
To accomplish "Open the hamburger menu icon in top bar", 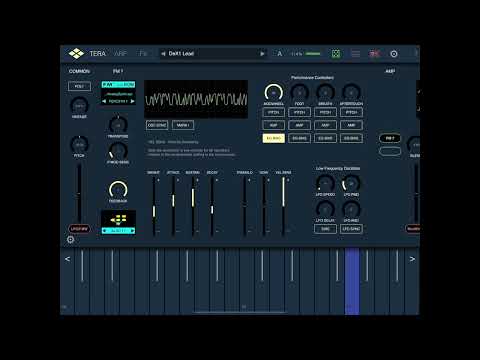I will (356, 54).
